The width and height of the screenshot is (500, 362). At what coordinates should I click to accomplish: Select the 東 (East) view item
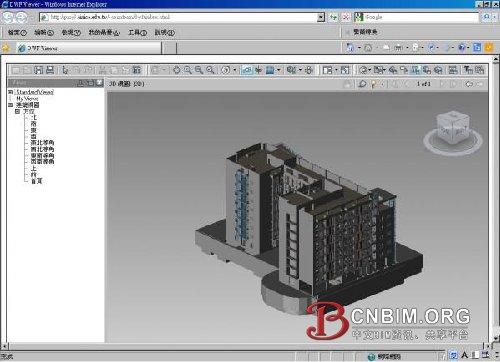point(34,130)
